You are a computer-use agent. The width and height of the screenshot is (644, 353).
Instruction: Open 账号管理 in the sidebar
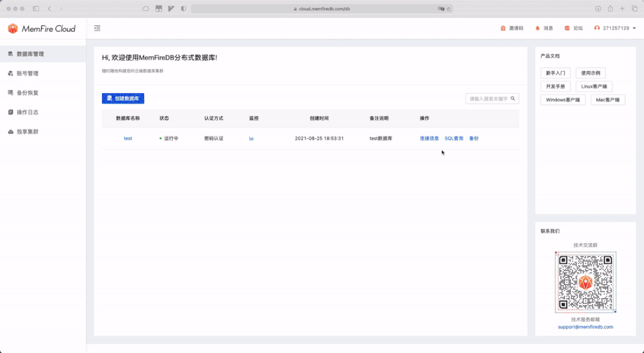pos(43,73)
